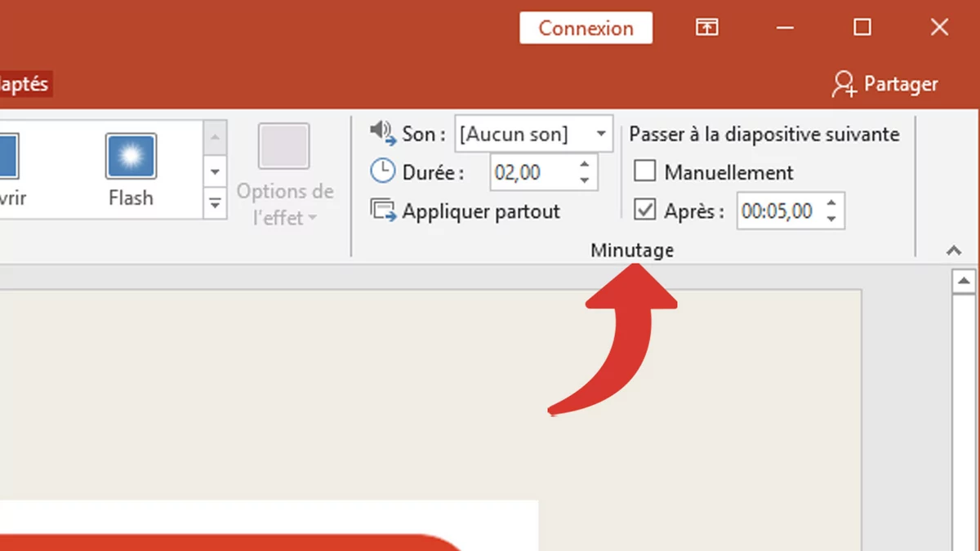The height and width of the screenshot is (551, 980).
Task: Click the Durée clock icon
Action: (382, 171)
